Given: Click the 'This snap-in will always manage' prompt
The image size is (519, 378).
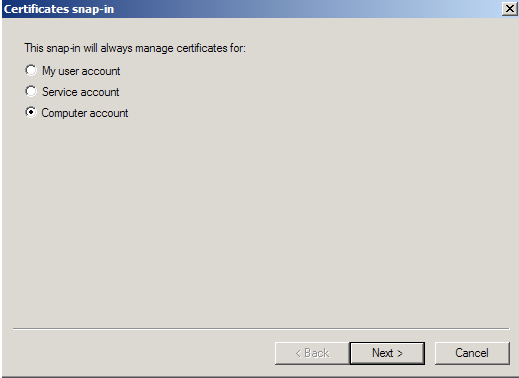Looking at the screenshot, I should tap(135, 48).
